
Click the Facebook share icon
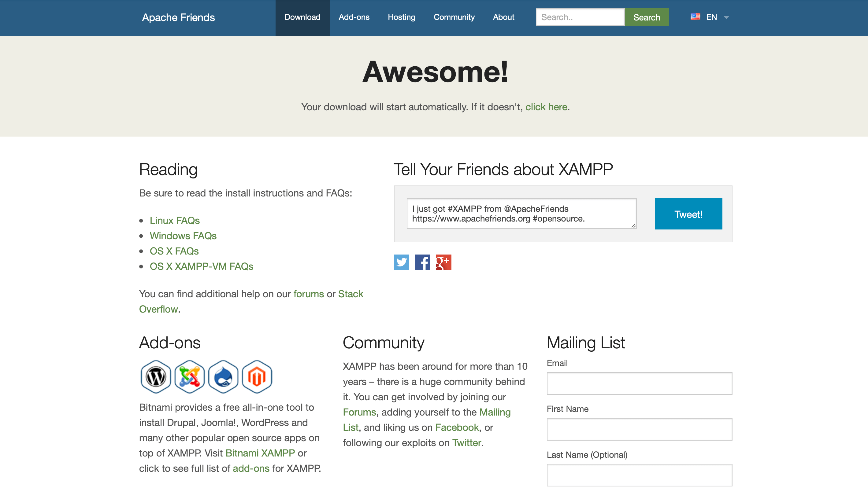click(x=423, y=262)
